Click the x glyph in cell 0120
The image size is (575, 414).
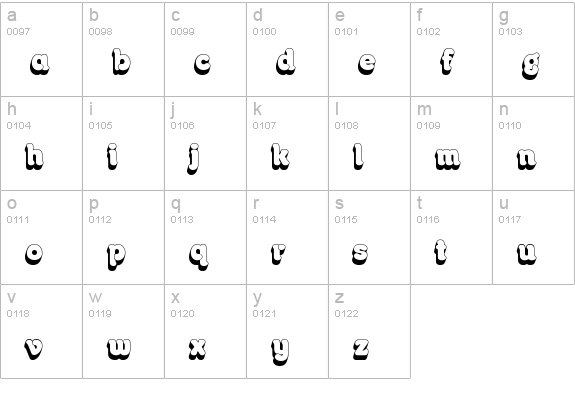pos(197,348)
